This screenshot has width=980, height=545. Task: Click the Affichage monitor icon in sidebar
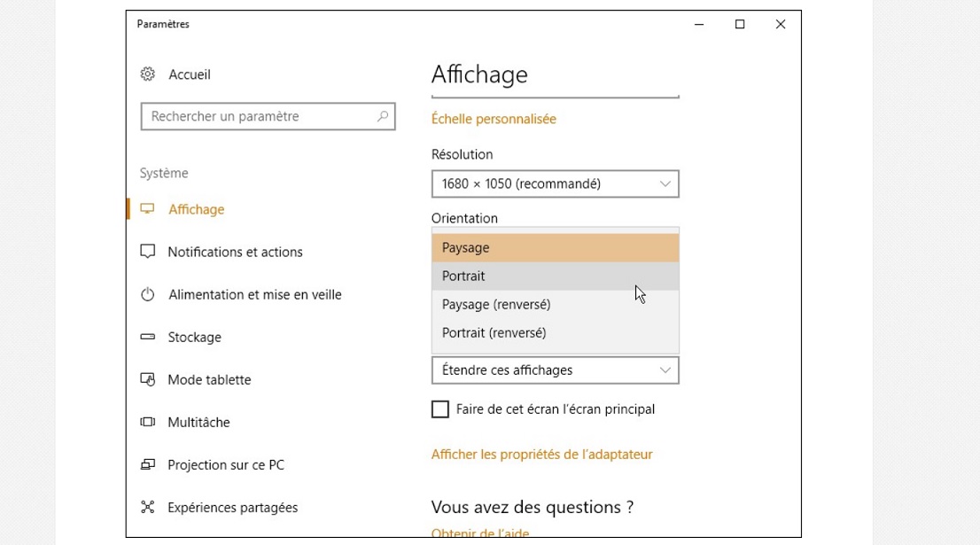tap(148, 209)
